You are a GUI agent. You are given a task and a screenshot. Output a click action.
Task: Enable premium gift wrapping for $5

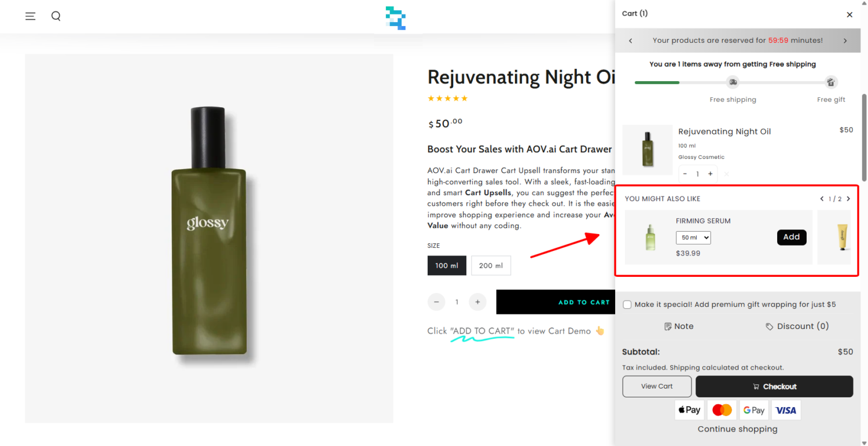627,304
